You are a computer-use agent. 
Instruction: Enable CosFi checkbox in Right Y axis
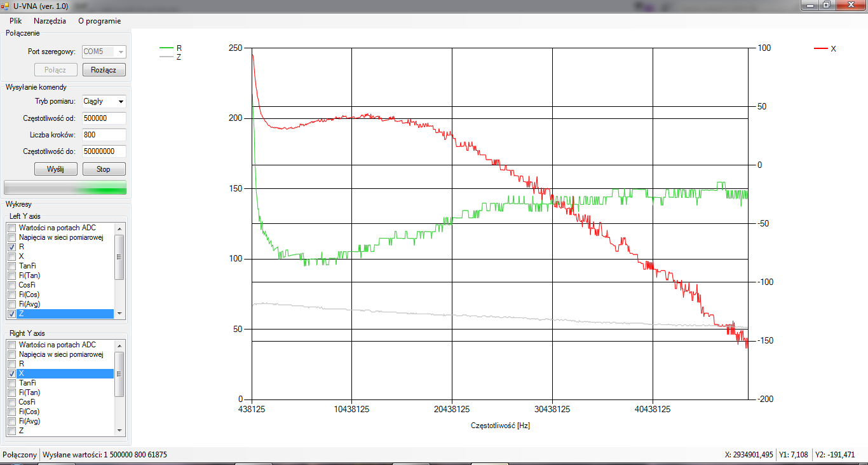[x=12, y=402]
